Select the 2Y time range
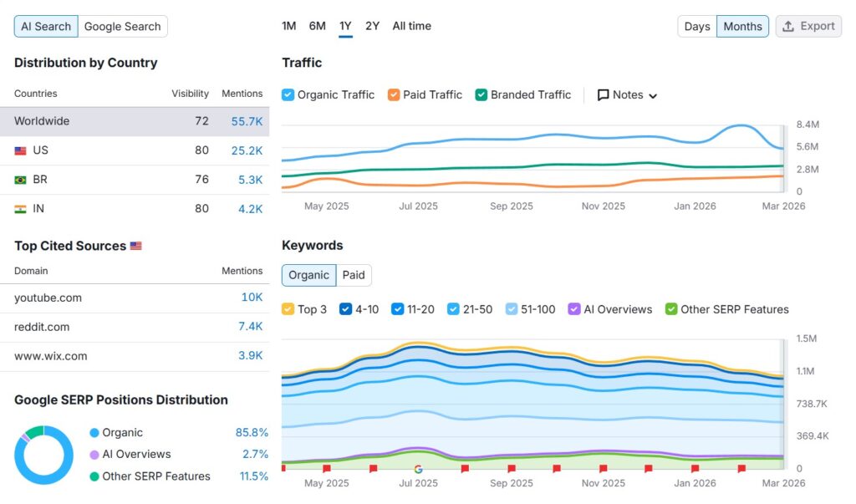856x504 pixels. [x=372, y=26]
